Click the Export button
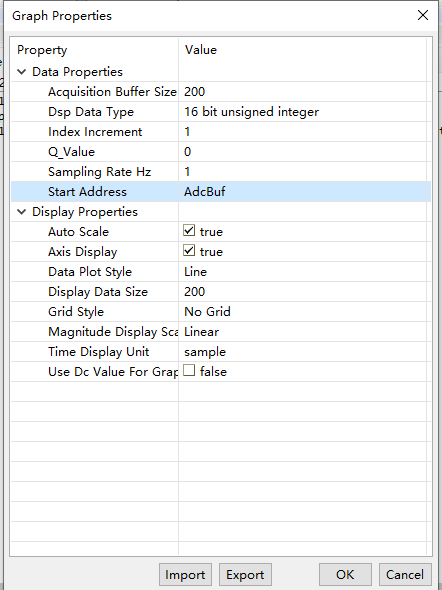The image size is (442, 590). (245, 575)
